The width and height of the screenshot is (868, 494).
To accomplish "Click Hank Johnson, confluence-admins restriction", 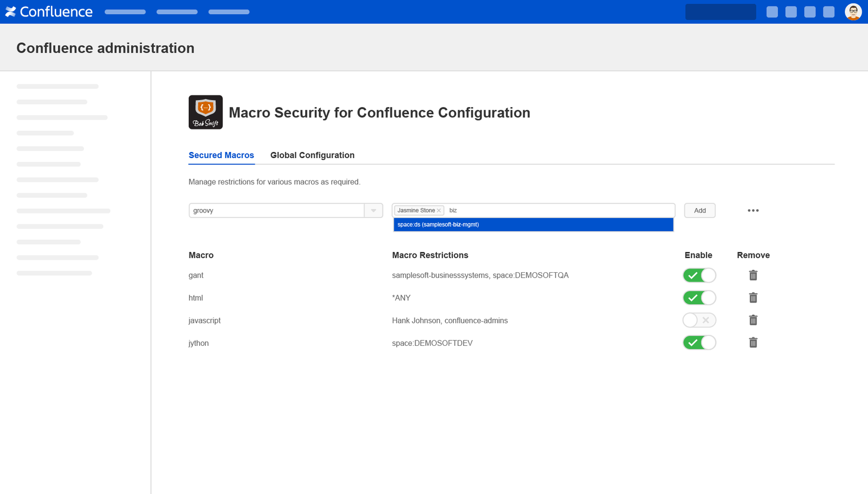I will tap(450, 321).
